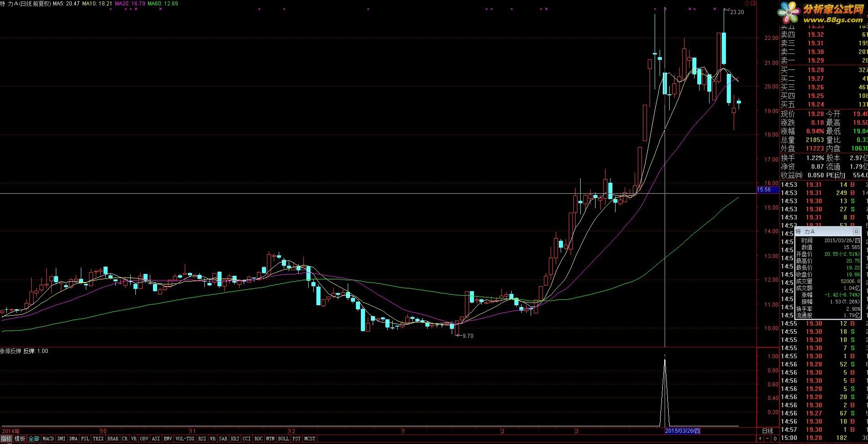This screenshot has width=868, height=444.
Task: Click the 23.20 high price marker
Action: pyautogui.click(x=737, y=12)
